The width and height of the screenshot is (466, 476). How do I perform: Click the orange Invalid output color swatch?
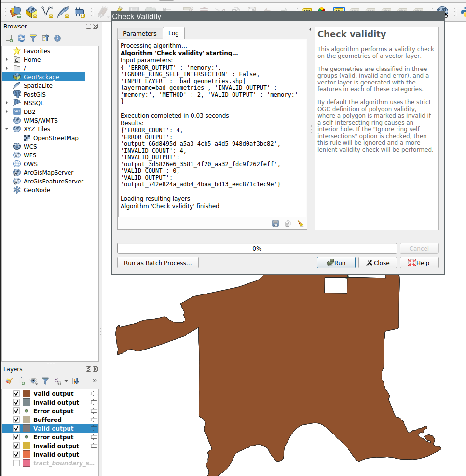(27, 454)
